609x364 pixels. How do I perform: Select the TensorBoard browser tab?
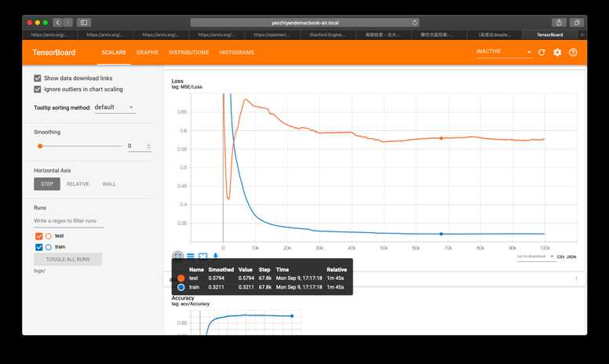click(x=549, y=35)
